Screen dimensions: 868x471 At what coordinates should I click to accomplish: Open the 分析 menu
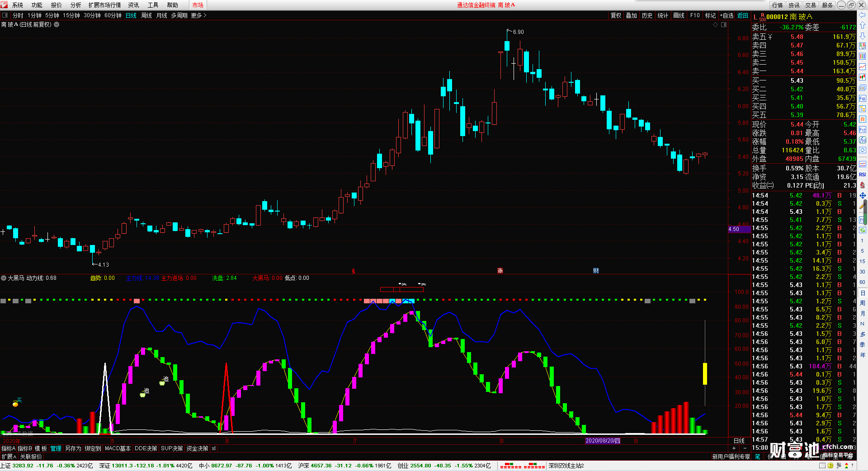point(76,5)
